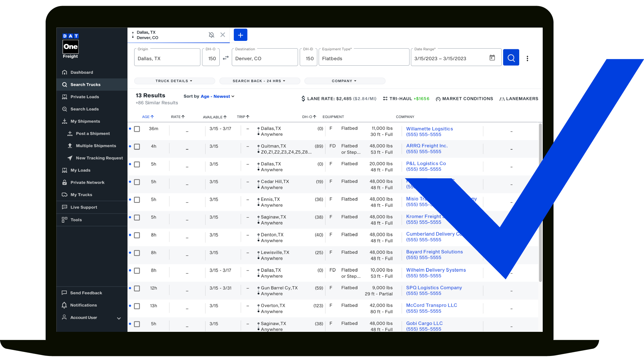Viewport: 644px width, 362px height.
Task: Click the muted bell alert icon
Action: pos(211,35)
